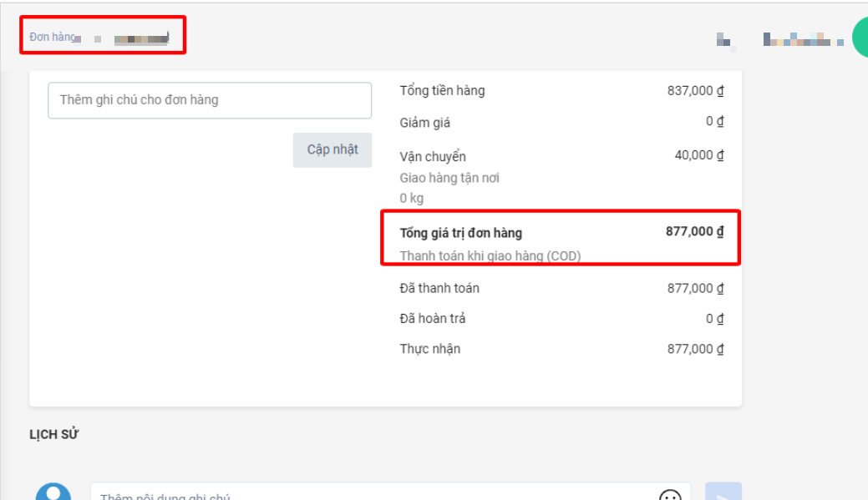This screenshot has height=500, width=868.
Task: Select the '0 kg' weight text
Action: point(411,198)
